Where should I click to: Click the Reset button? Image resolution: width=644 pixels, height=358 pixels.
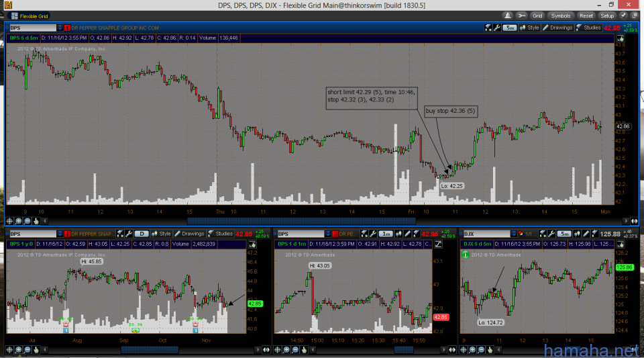point(586,15)
